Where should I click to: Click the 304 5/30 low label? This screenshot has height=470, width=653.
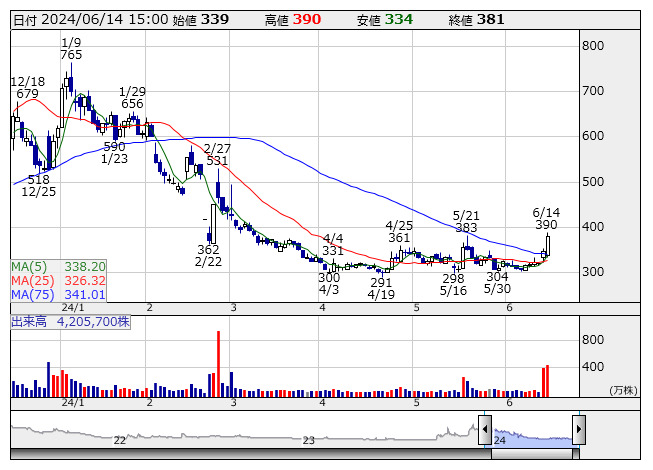pos(497,283)
